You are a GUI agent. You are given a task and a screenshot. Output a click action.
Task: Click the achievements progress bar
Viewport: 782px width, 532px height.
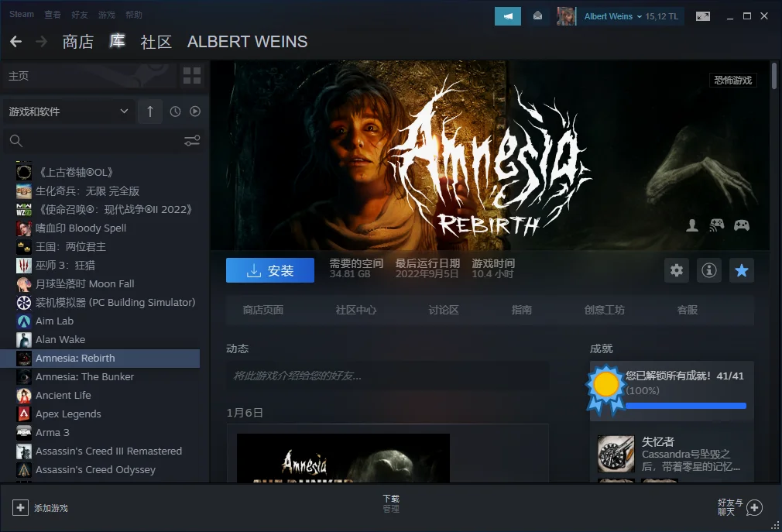pyautogui.click(x=686, y=406)
